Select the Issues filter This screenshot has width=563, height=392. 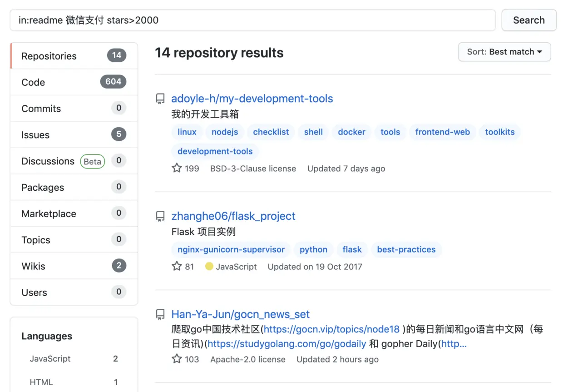coord(74,135)
